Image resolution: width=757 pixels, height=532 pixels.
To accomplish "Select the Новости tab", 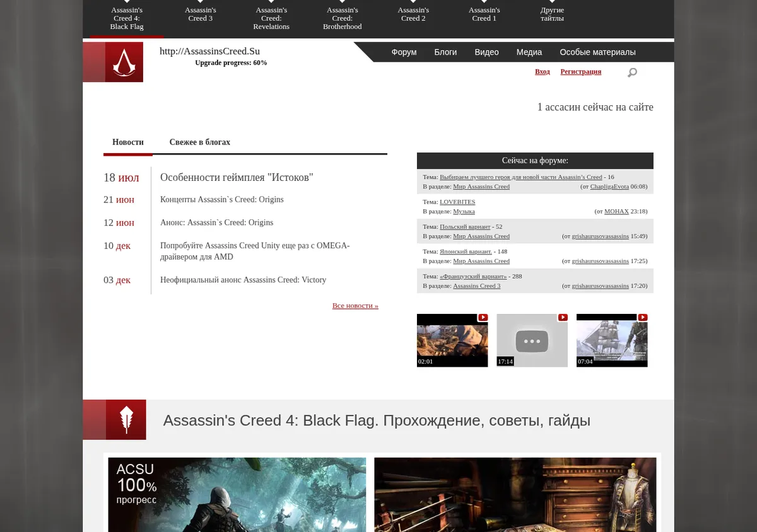I will click(x=128, y=142).
